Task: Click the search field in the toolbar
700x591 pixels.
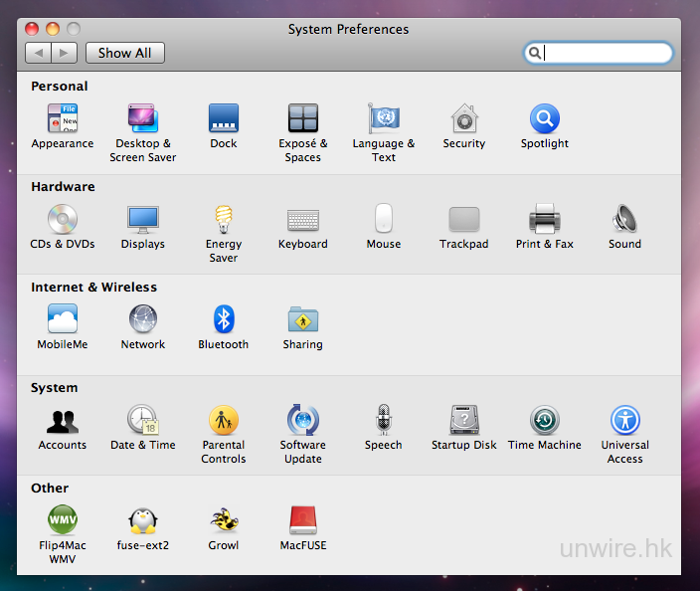Action: (607, 54)
